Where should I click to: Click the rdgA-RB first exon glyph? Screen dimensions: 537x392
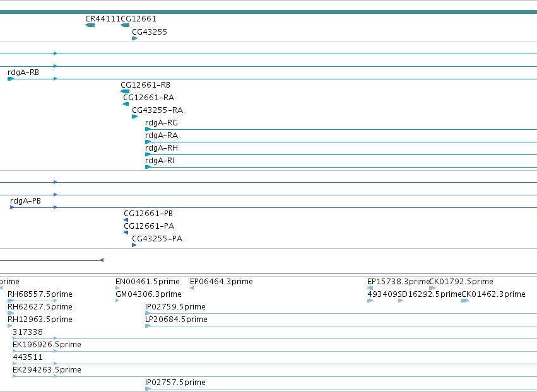(11, 79)
